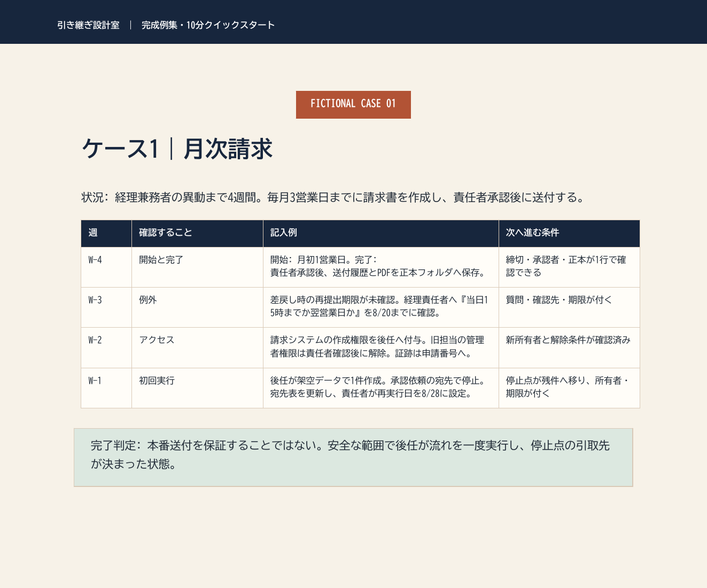Viewport: 707px width, 588px height.
Task: Click the FICTIONAL CASE 01 badge
Action: [353, 104]
